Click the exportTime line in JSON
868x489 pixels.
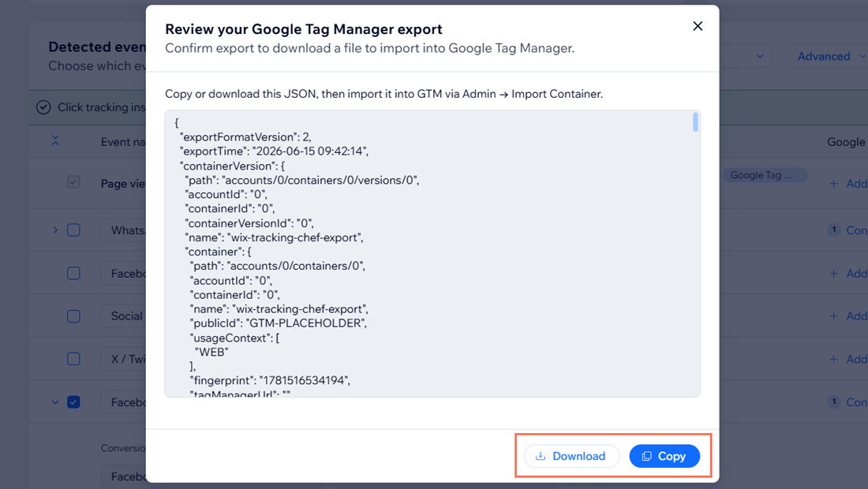[x=274, y=151]
